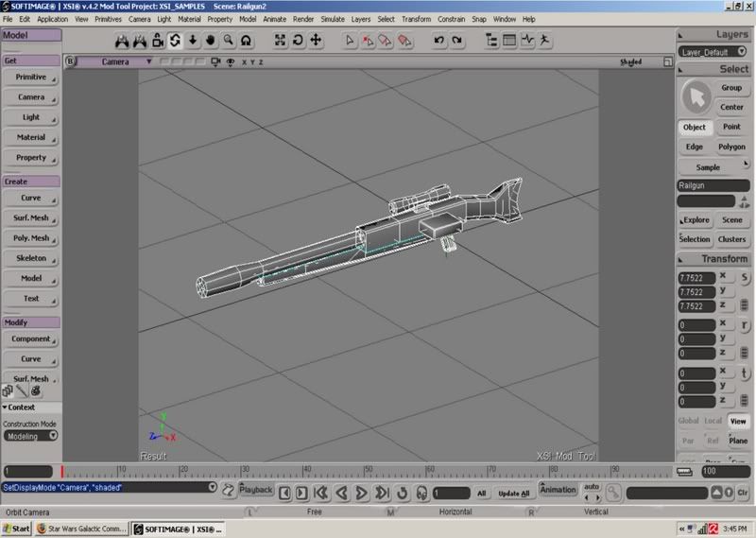Toggle the eye icon in viewport bar

tap(231, 62)
